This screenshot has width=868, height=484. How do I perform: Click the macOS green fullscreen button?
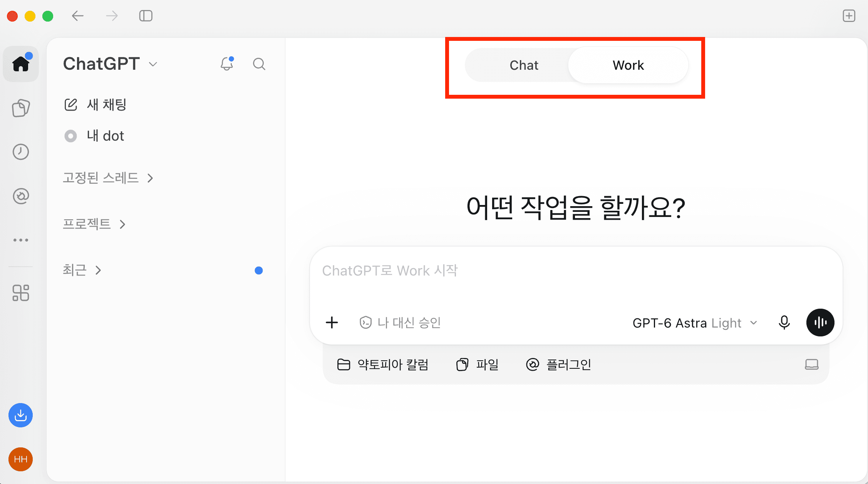(48, 16)
